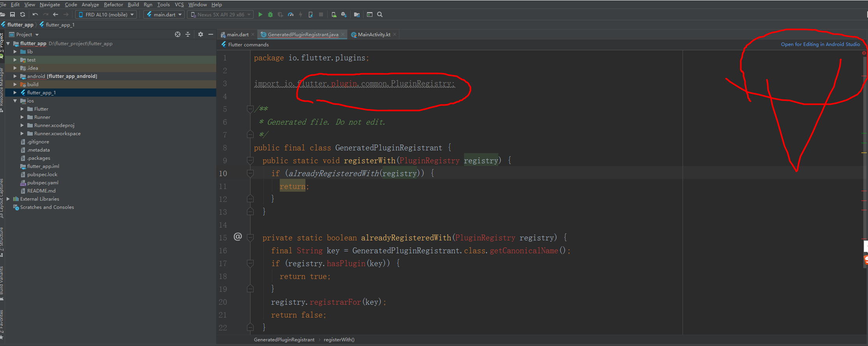Hide the Project panel with minus icon

(x=211, y=34)
